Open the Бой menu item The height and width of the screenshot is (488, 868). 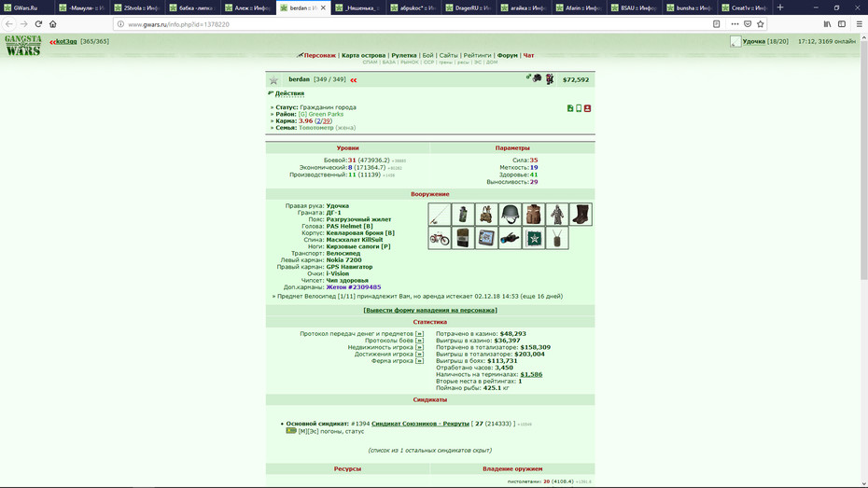coord(427,55)
